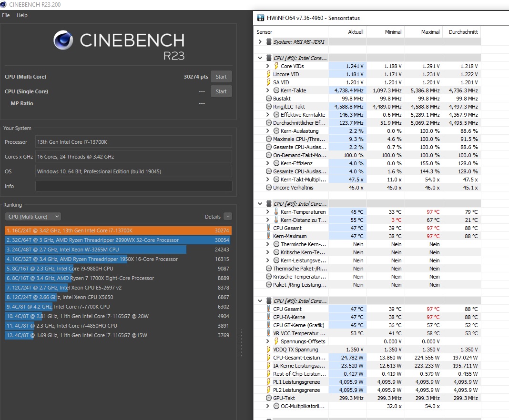Open the CPU (Multi Core) ranking dropdown
Viewport: 509px width, 420px height.
tap(33, 217)
